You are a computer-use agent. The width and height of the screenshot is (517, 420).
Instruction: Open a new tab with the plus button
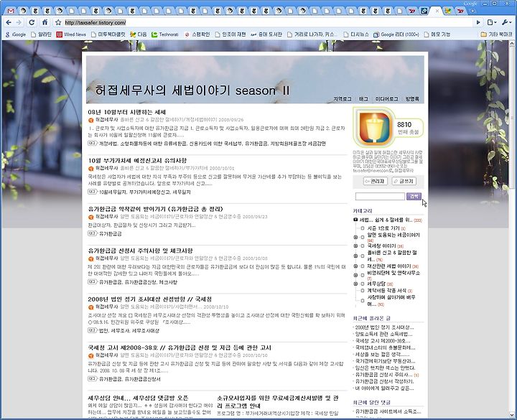(472, 11)
